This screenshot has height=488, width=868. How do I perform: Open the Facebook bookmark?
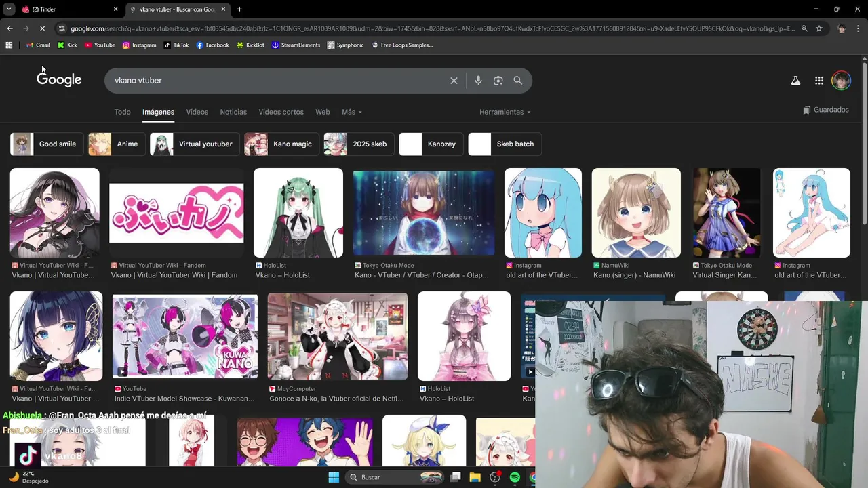[x=213, y=45]
